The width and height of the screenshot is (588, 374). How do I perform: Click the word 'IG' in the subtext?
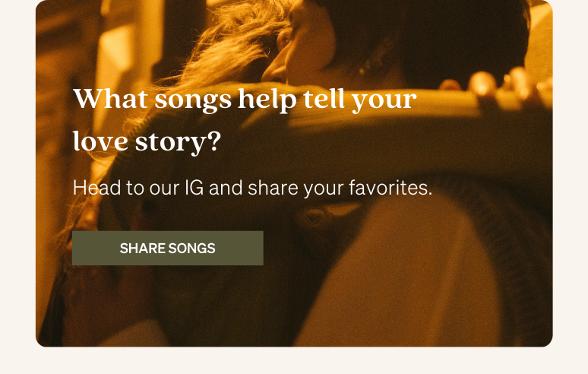click(194, 188)
